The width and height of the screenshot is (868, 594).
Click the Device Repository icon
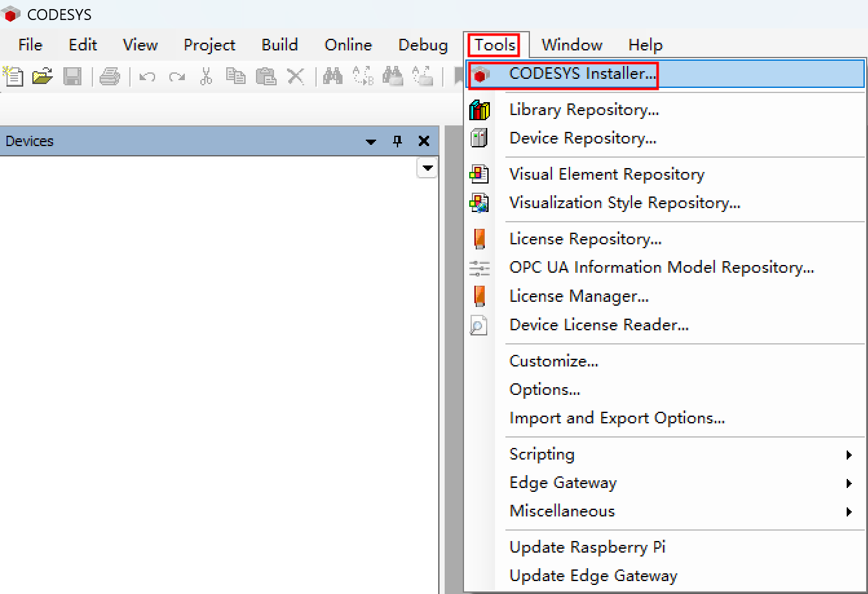[x=479, y=138]
